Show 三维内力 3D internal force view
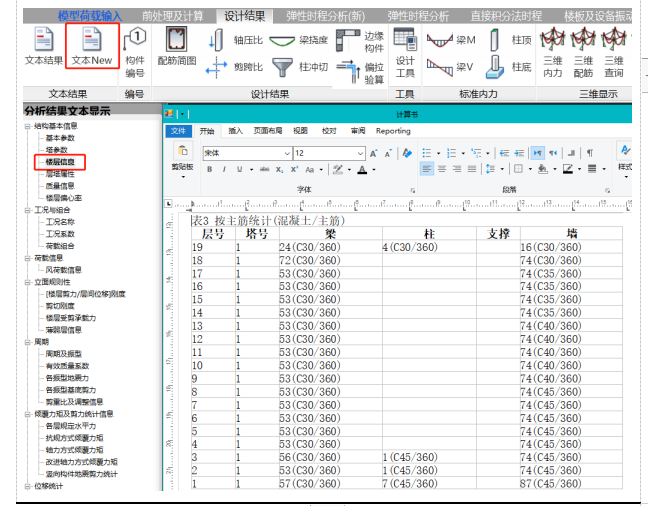Image resolution: width=648 pixels, height=506 pixels. [x=552, y=52]
